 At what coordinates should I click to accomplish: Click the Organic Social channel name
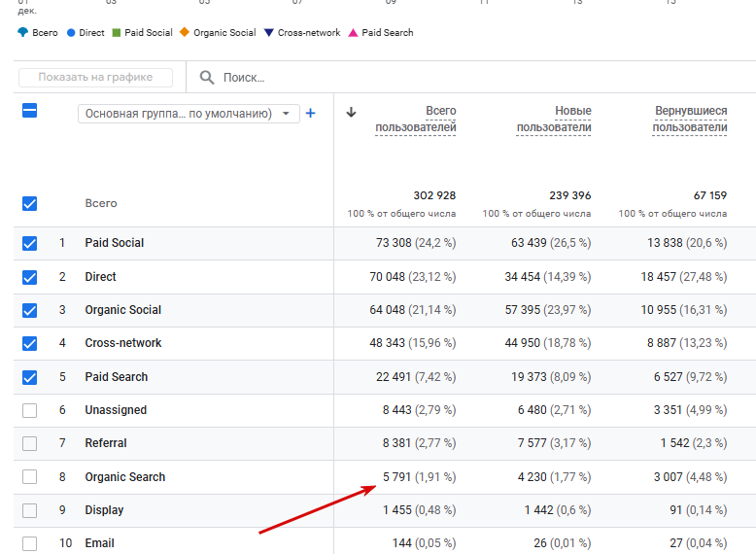click(x=123, y=309)
